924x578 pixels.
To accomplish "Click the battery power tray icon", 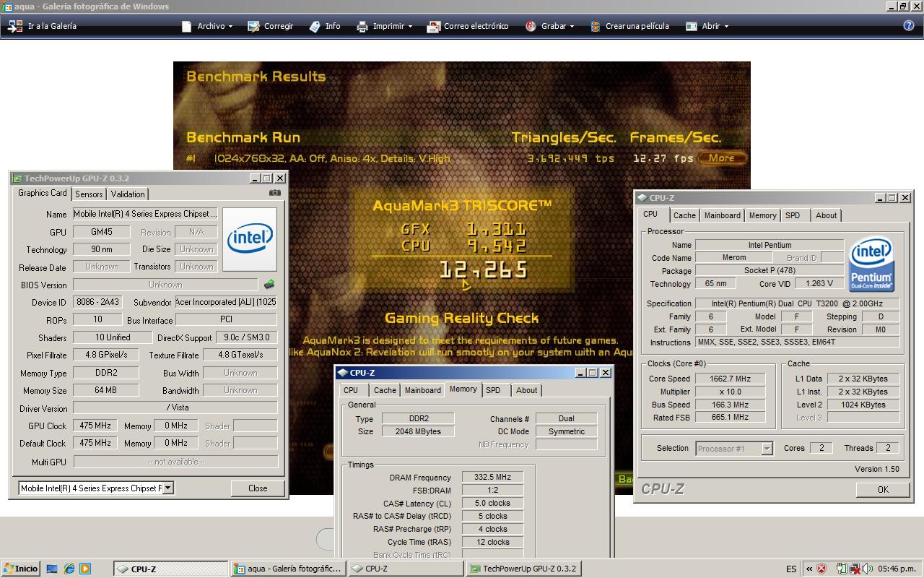I will [841, 569].
